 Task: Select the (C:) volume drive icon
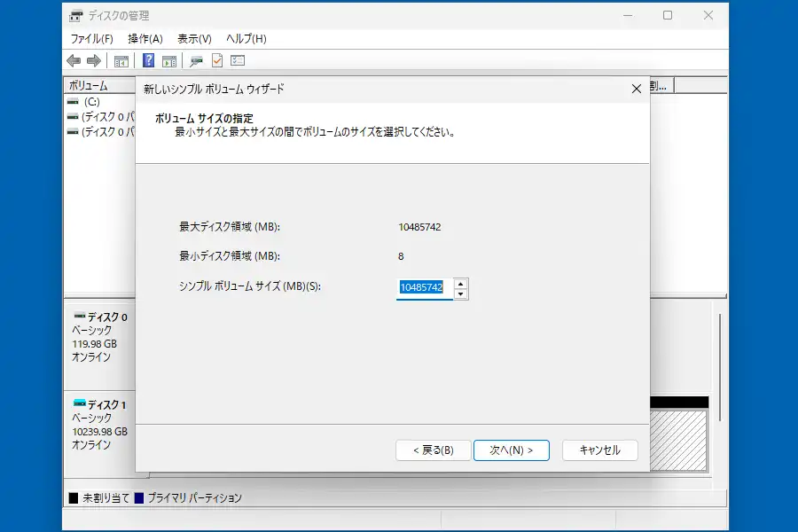pos(73,102)
